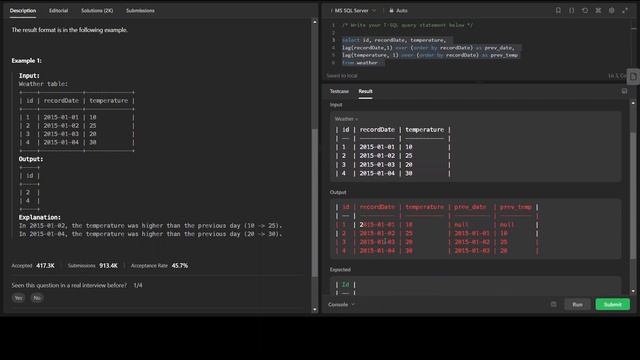Click 'The result format is in the following example' text
640x360 pixels.
[69, 30]
